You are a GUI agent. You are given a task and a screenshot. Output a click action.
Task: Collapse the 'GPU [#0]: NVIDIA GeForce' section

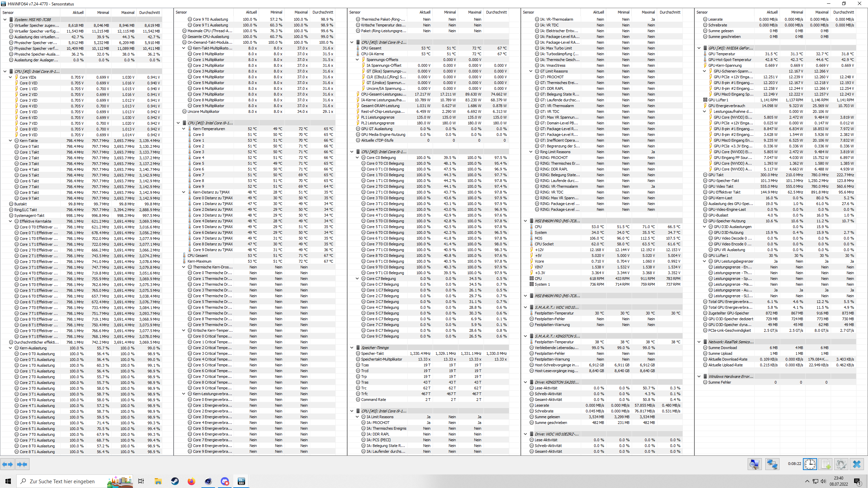698,48
